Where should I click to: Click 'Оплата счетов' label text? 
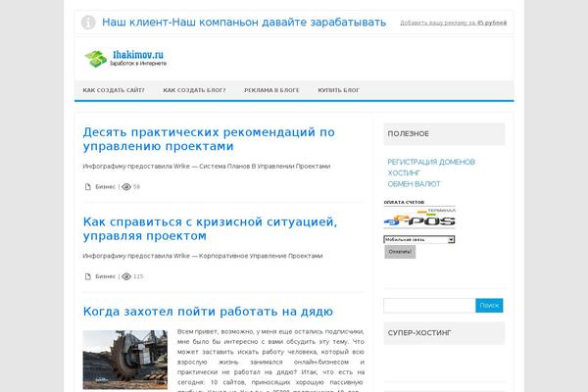(404, 202)
